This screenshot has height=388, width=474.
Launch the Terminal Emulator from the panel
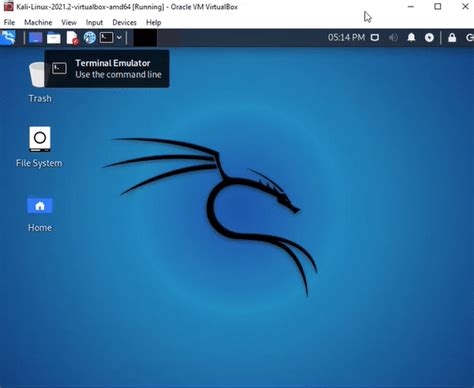tap(106, 37)
